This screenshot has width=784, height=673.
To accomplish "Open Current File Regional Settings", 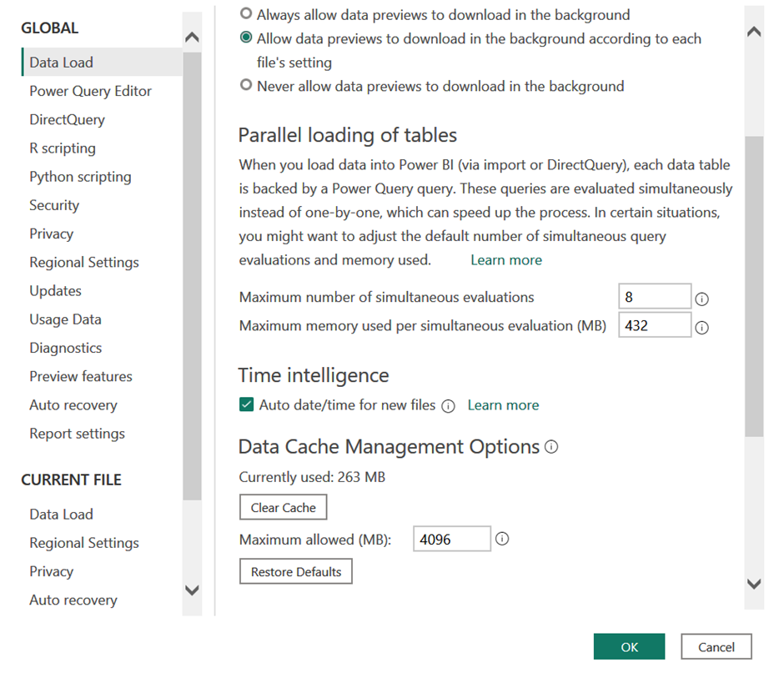I will 84,543.
